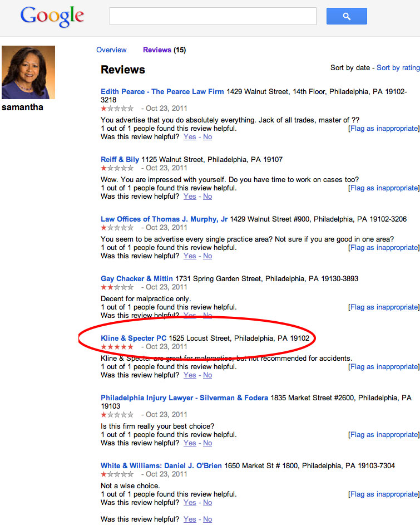Open Philadelphia Injury Lawyer - Silverman & Fodera
The width and height of the screenshot is (420, 525).
click(184, 398)
